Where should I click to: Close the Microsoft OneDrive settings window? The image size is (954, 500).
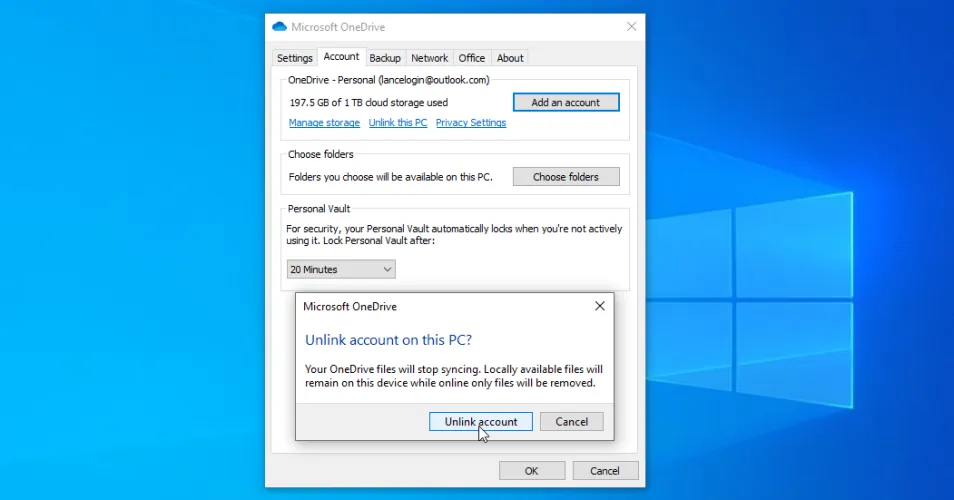(x=631, y=27)
